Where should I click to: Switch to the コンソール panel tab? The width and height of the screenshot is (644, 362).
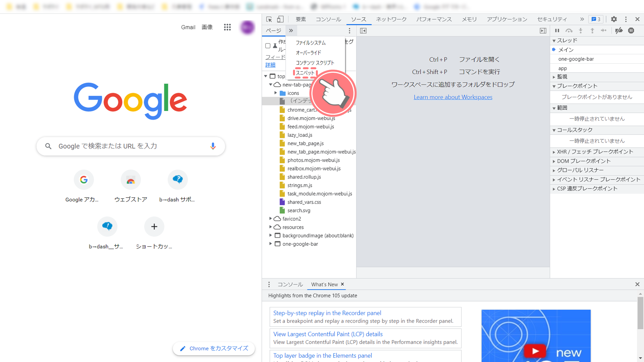328,19
